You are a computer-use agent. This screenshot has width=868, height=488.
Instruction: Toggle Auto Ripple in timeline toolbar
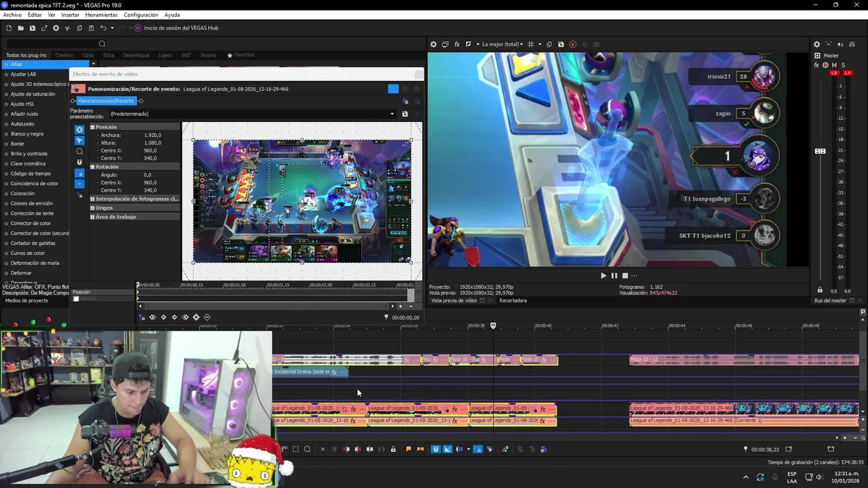click(x=459, y=449)
